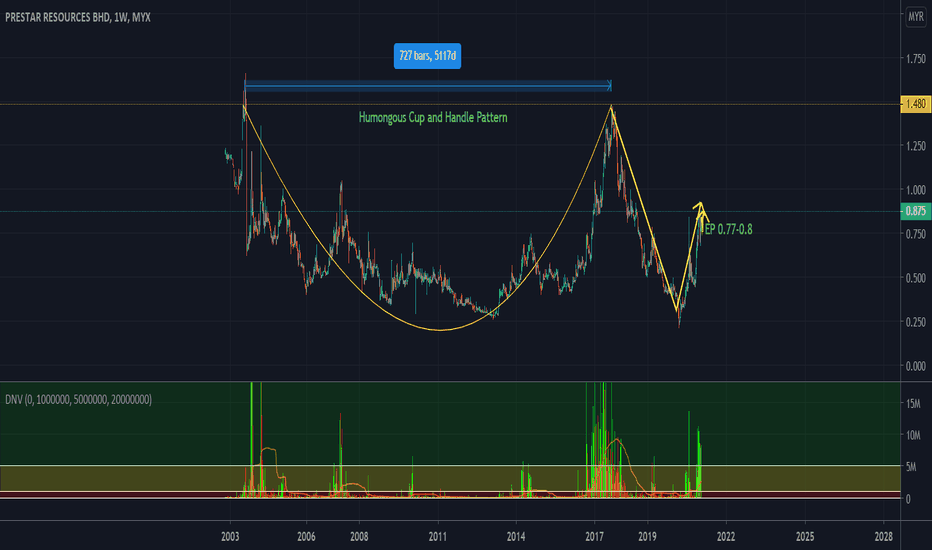Click the 0.250 price axis value
The image size is (932, 550).
coord(915,322)
